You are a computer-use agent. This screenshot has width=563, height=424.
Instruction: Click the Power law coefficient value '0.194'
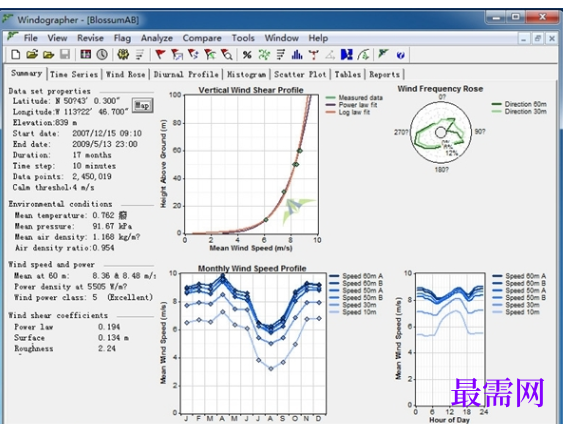109,327
